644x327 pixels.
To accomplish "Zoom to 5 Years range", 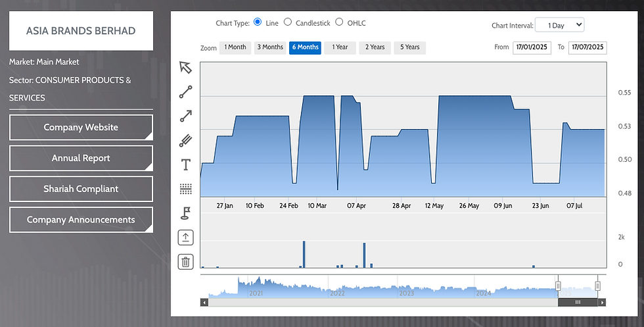I will (x=410, y=47).
